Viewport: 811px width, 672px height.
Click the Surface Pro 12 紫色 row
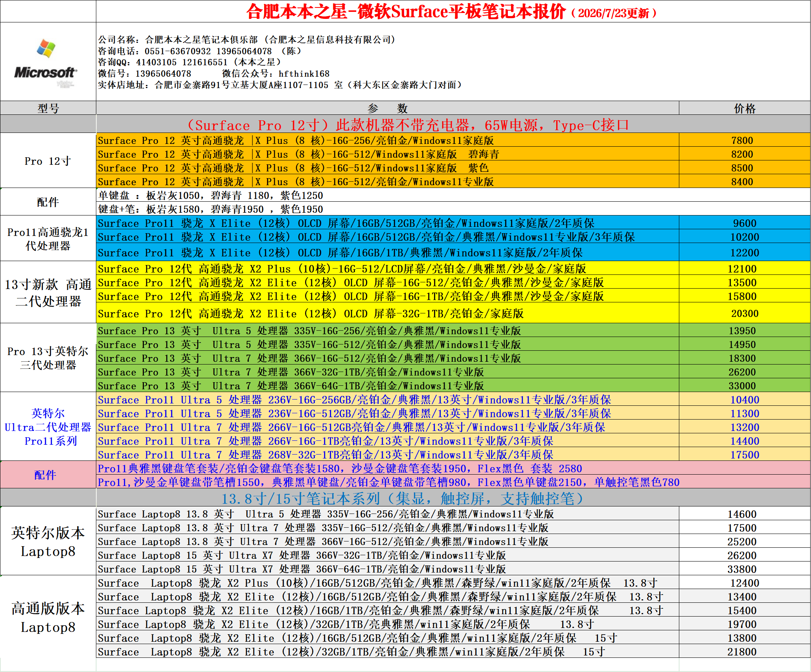pos(388,168)
